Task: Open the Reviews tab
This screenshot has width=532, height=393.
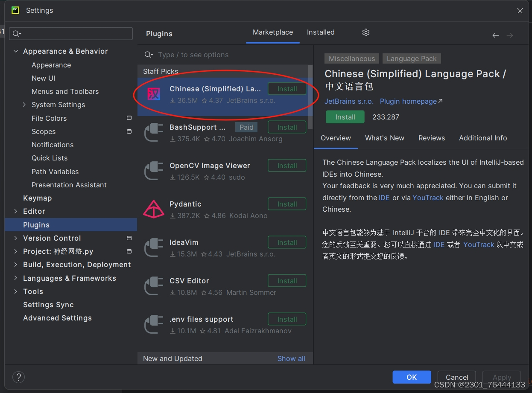Action: point(432,138)
